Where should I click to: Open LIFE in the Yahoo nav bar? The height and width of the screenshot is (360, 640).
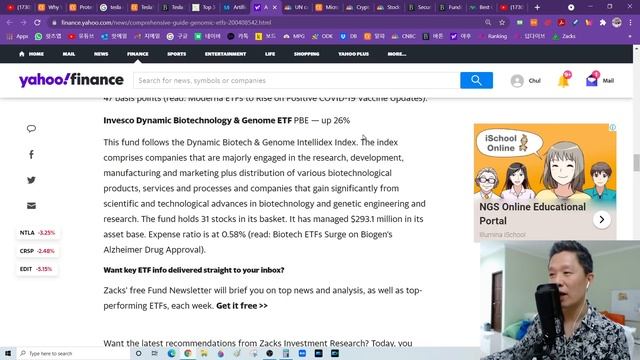(270, 54)
